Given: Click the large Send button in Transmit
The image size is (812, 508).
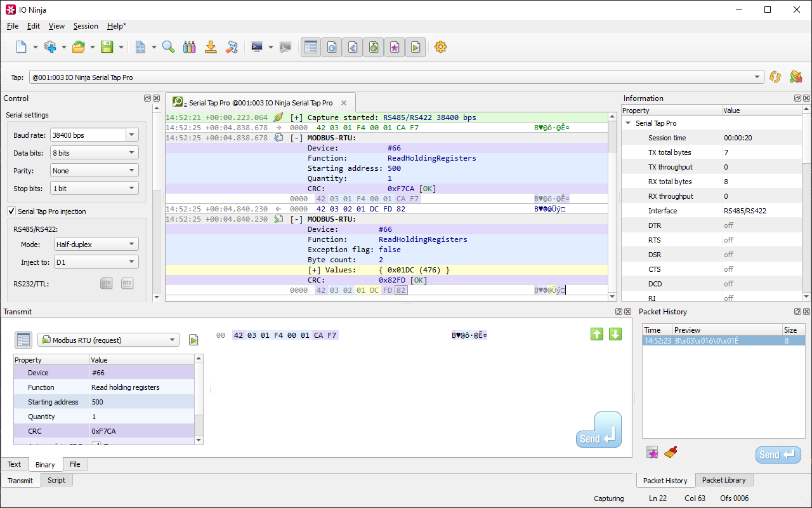Looking at the screenshot, I should [x=599, y=430].
